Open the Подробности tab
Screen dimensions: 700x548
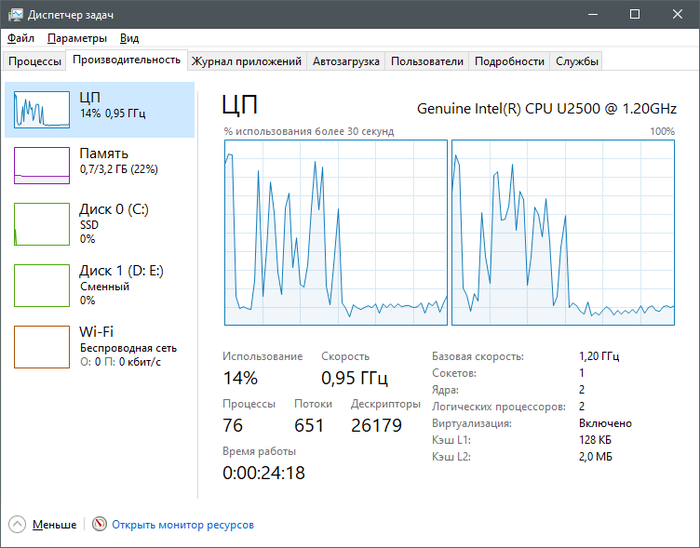click(x=509, y=61)
